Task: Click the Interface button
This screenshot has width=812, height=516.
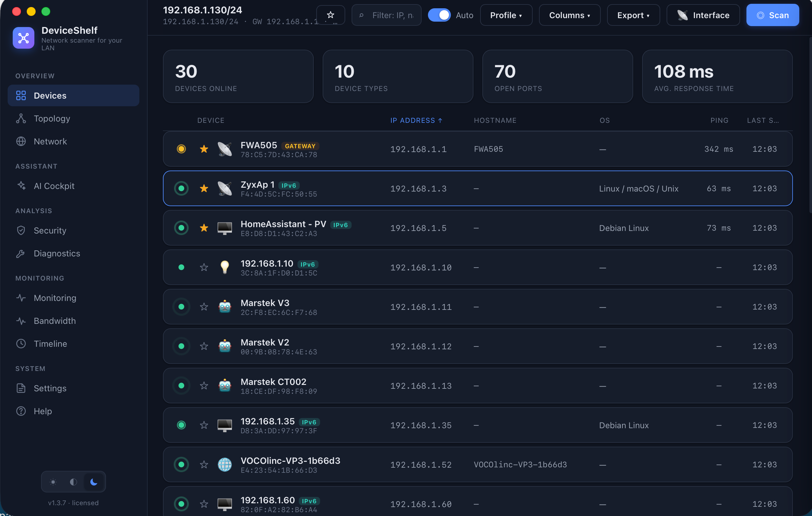Action: 703,15
